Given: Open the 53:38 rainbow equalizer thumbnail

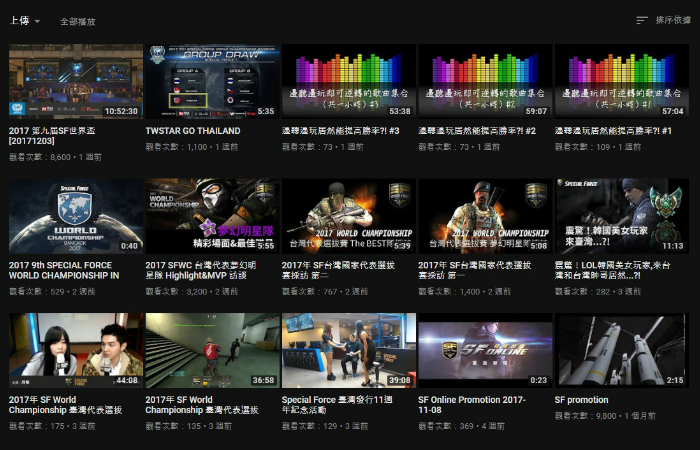Looking at the screenshot, I should tap(349, 81).
